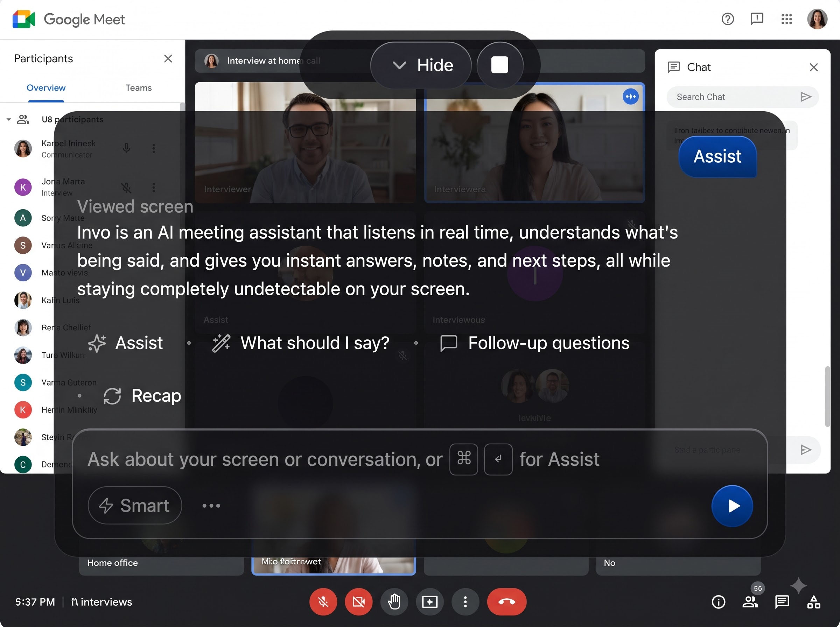The height and width of the screenshot is (627, 840).
Task: Raise hand in the meeting
Action: pos(394,602)
